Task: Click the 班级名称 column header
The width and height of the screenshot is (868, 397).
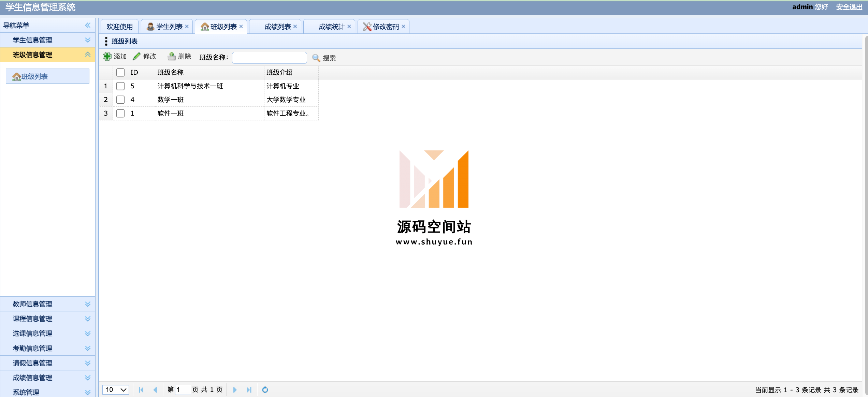Action: 209,72
